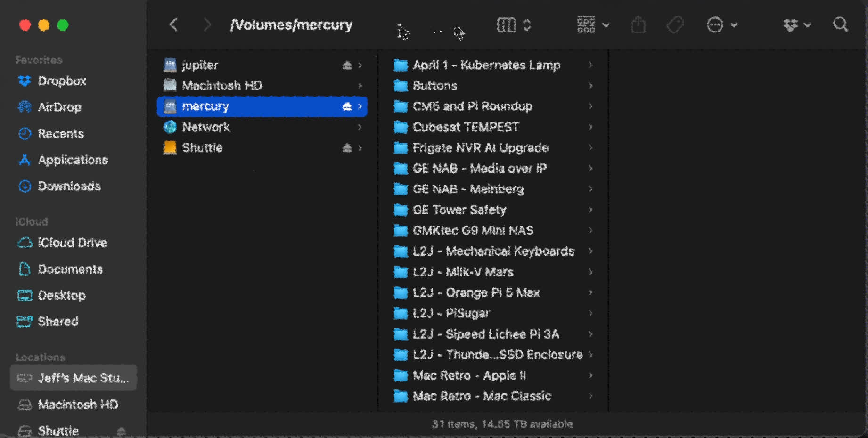Eject the mercury volume
This screenshot has width=868, height=438.
(347, 106)
